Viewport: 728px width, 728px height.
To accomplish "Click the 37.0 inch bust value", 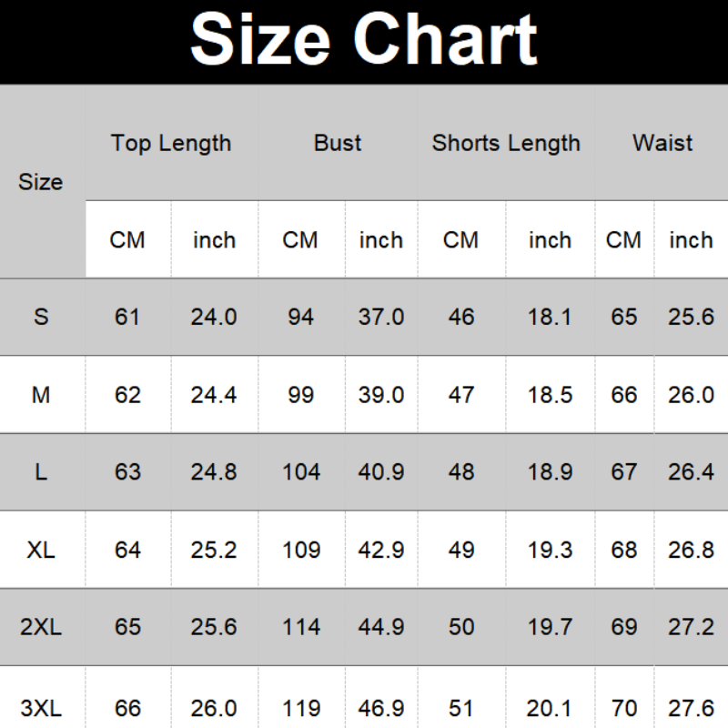I will pyautogui.click(x=381, y=317).
